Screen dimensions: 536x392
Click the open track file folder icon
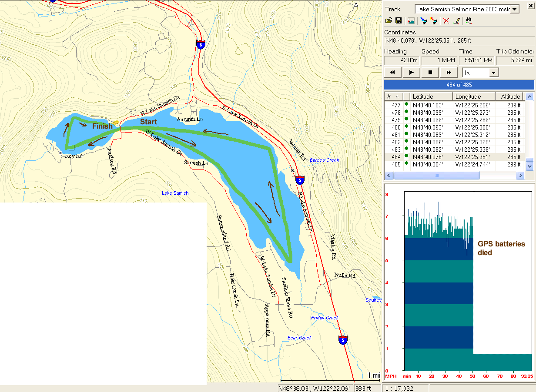click(x=389, y=20)
